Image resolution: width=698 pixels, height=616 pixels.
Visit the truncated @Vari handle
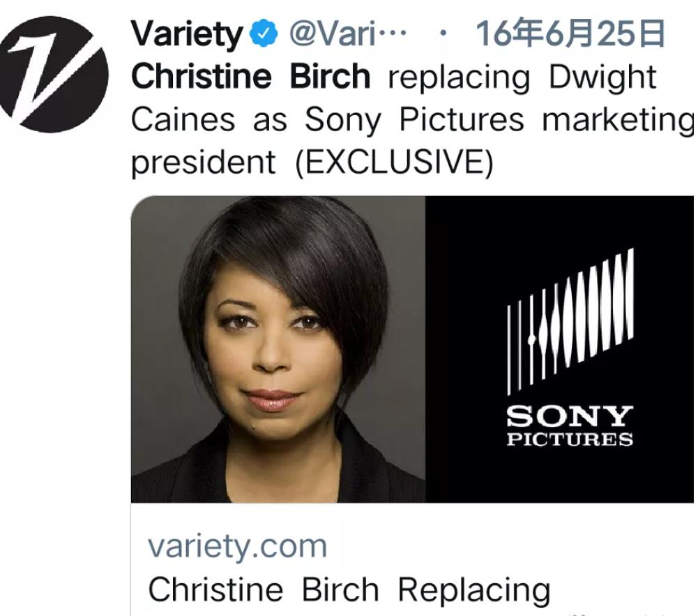pos(348,34)
